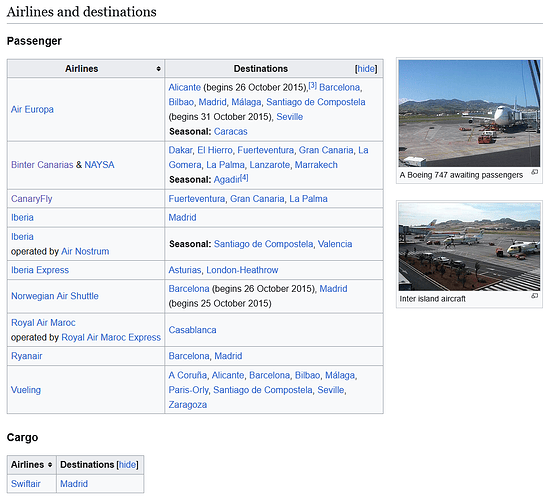
Task: Follow the Alicante link in the Air Europa row
Action: (184, 87)
